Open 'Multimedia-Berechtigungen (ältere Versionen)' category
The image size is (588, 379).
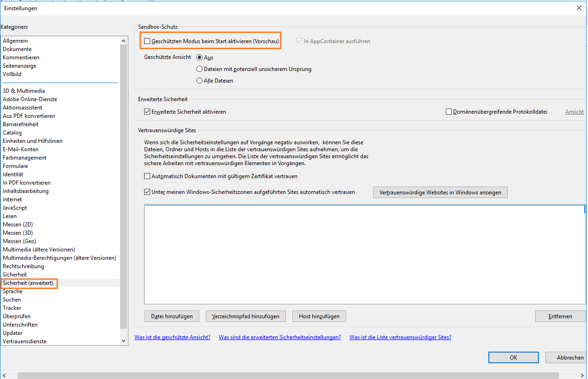60,258
